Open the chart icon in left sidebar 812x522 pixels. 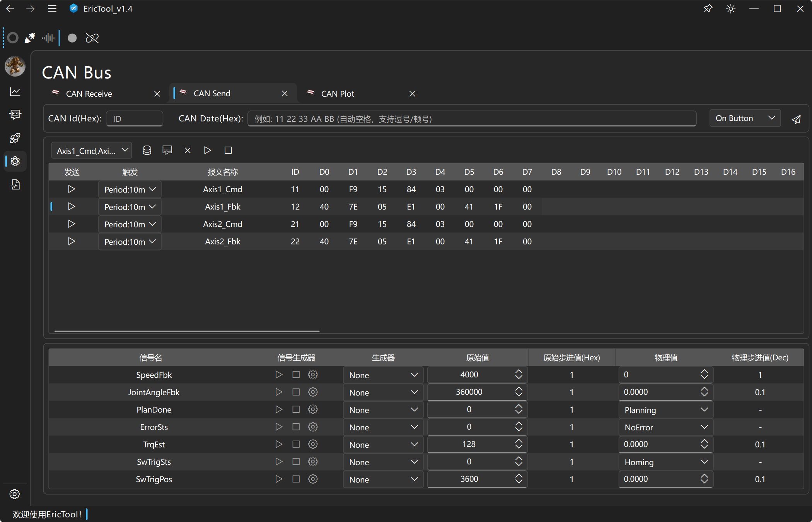(x=15, y=92)
